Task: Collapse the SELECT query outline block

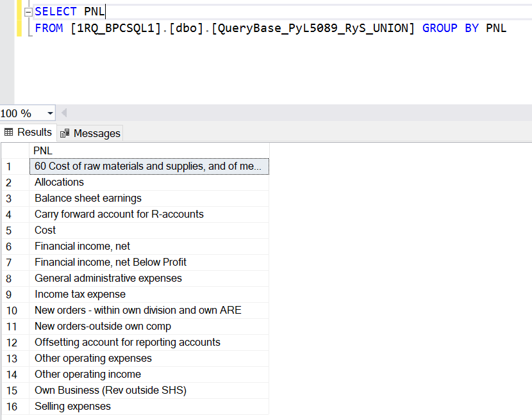Action: coord(28,12)
